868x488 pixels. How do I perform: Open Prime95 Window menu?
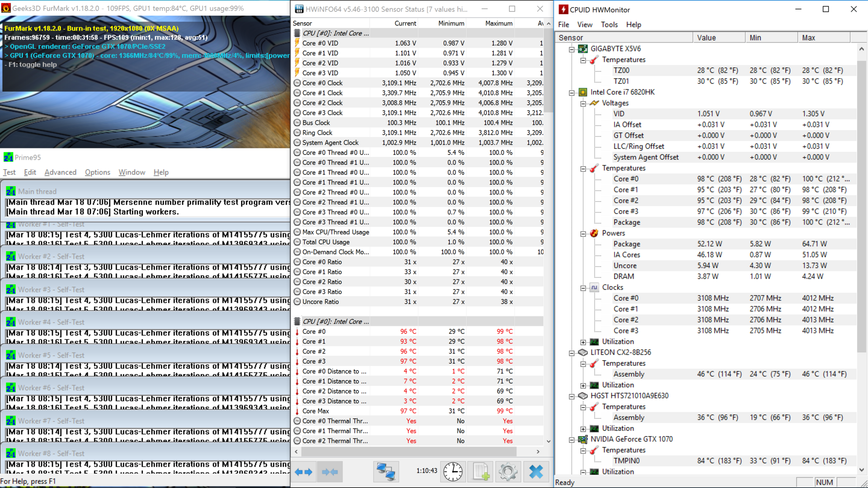tap(132, 172)
